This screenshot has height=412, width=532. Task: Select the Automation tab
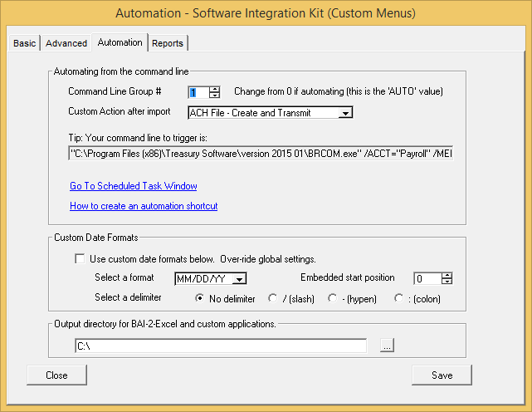120,42
